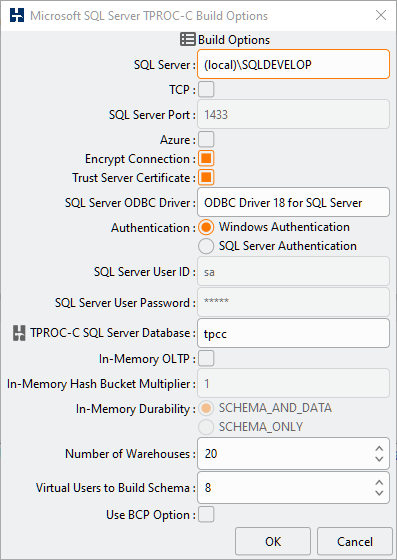The height and width of the screenshot is (560, 397).
Task: Select SQL Server Authentication radio button
Action: point(206,246)
